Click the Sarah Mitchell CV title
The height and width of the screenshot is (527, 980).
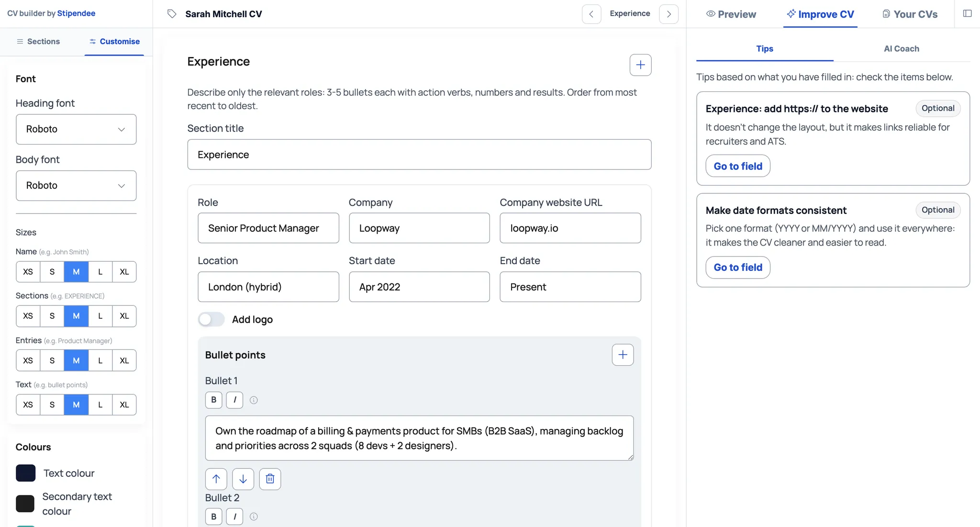tap(223, 14)
